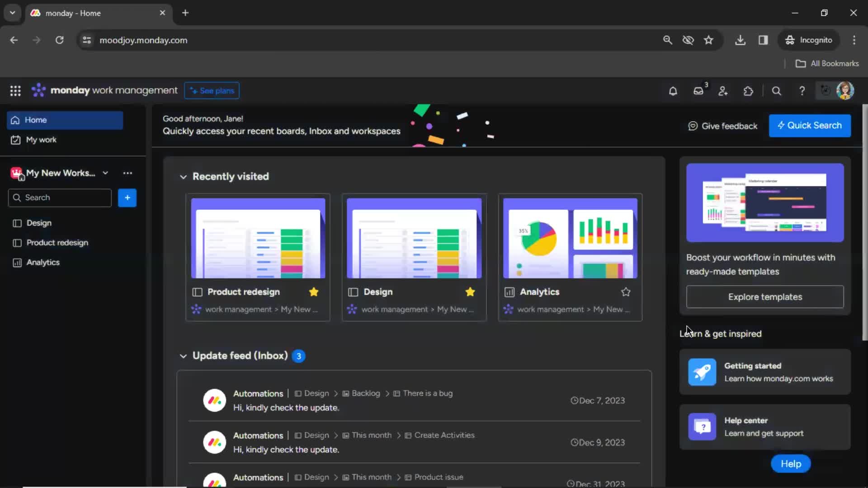
Task: Toggle favorite star on Analytics board
Action: (x=626, y=292)
